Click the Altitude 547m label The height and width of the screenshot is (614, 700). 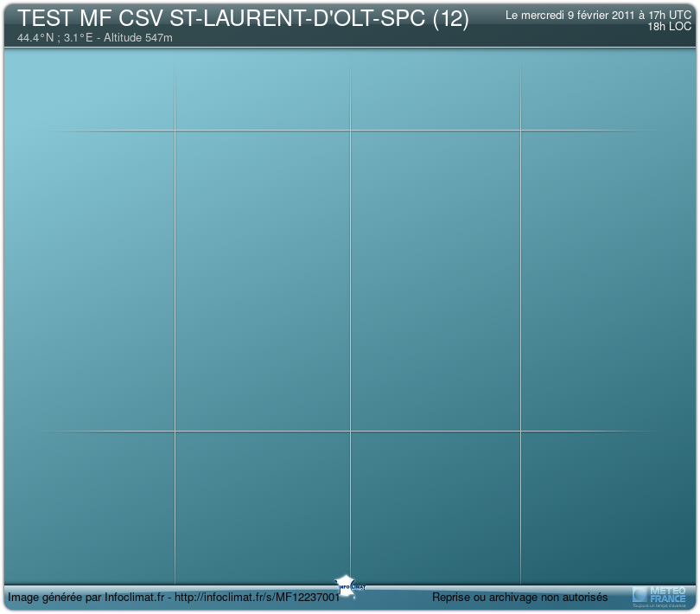click(x=137, y=38)
